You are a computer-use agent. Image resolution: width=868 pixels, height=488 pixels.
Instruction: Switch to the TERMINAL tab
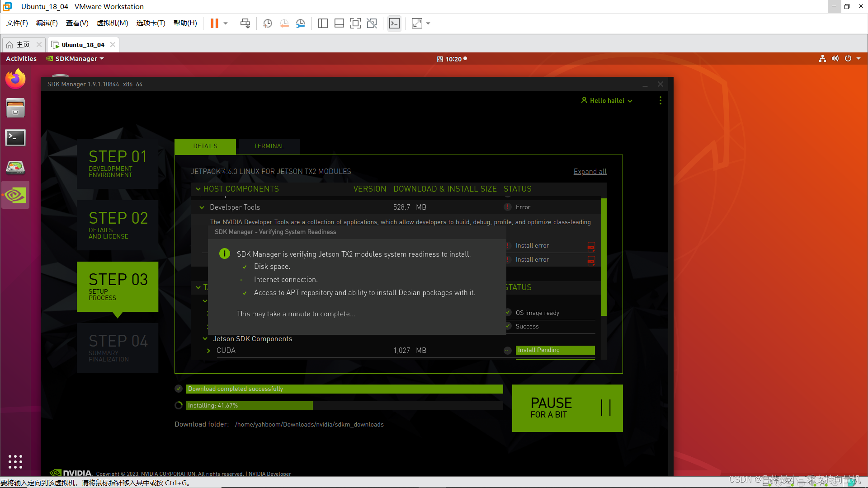269,146
